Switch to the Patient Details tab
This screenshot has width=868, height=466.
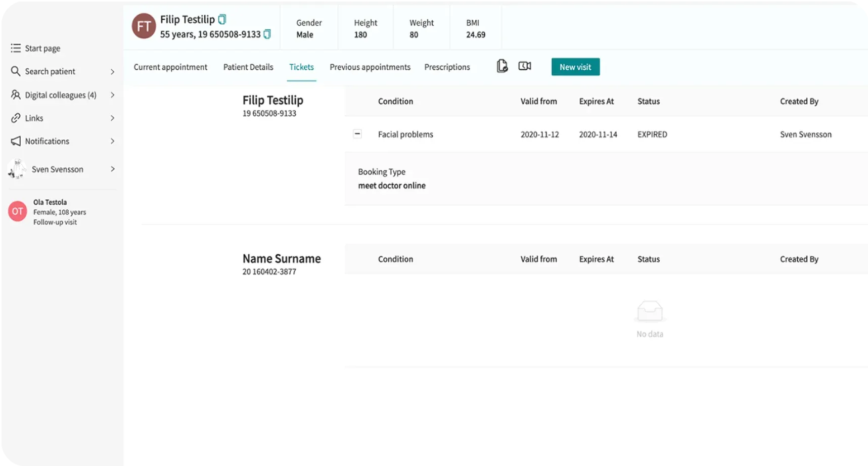tap(248, 67)
